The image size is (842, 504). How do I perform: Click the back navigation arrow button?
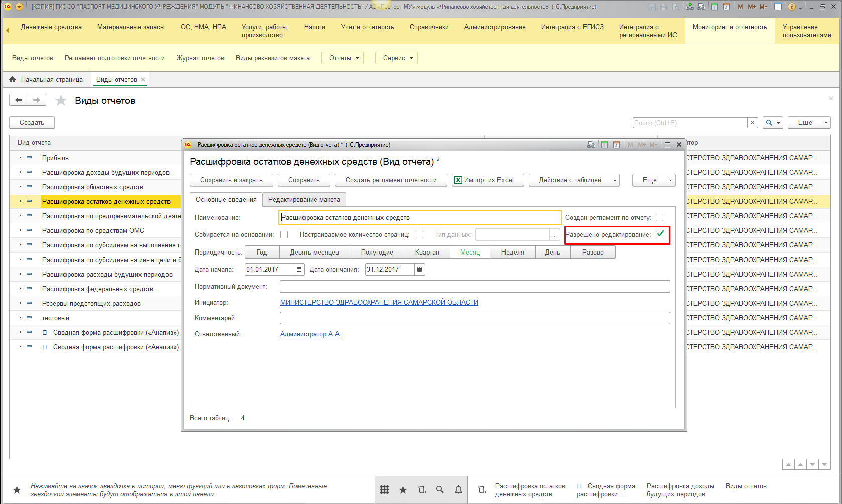pos(19,100)
